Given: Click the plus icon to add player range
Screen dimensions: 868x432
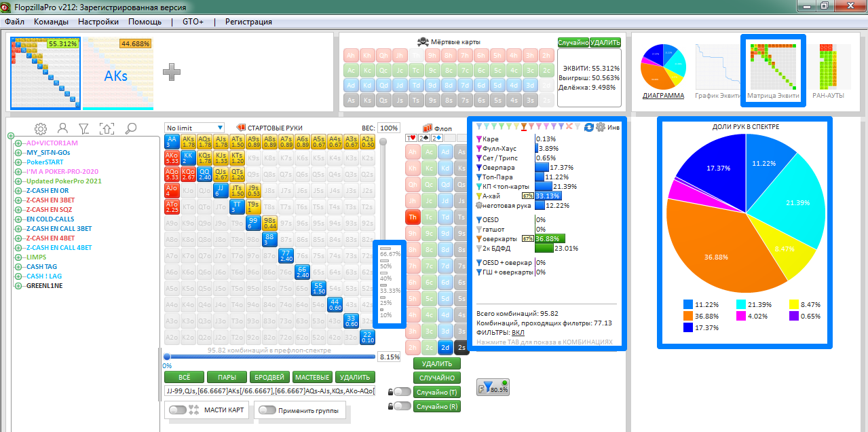Looking at the screenshot, I should coord(172,71).
